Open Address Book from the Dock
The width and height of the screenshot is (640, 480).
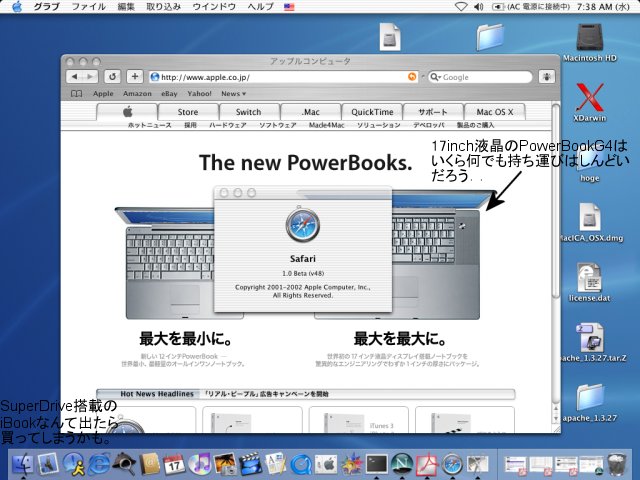[150, 464]
